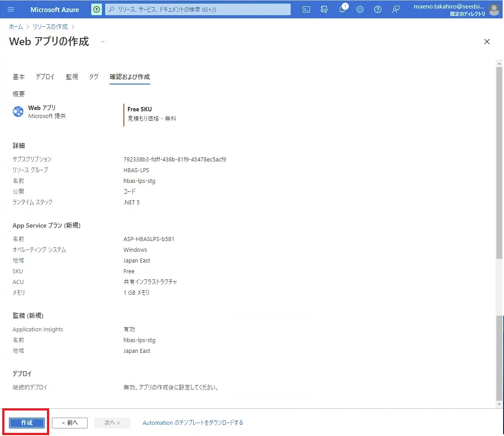
Task: Focus the Azure resource search box
Action: [198, 9]
